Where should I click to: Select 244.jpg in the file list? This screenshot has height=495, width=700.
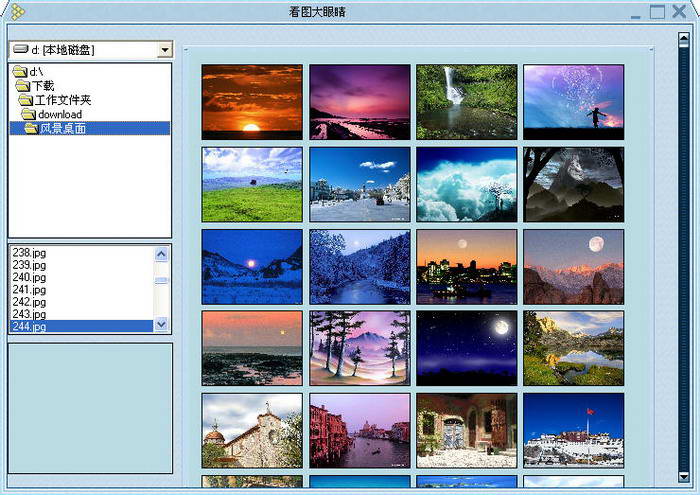tap(29, 326)
